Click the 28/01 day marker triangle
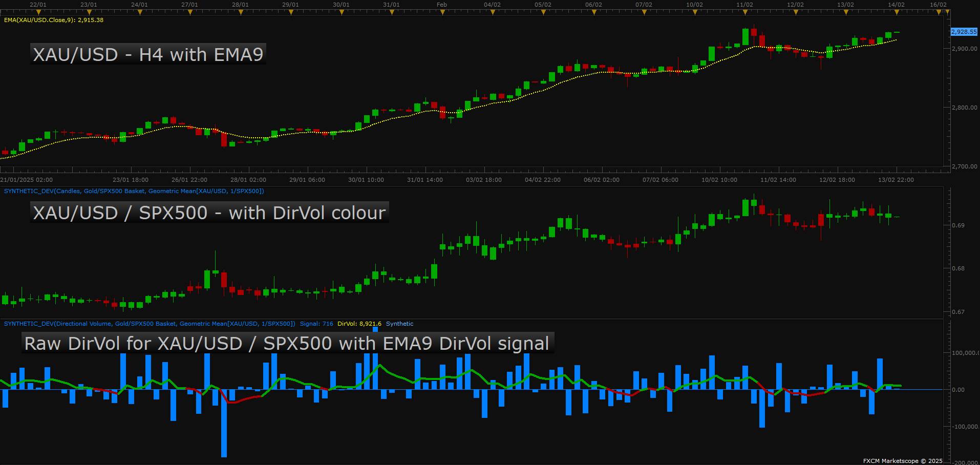The image size is (980, 465). (x=240, y=12)
